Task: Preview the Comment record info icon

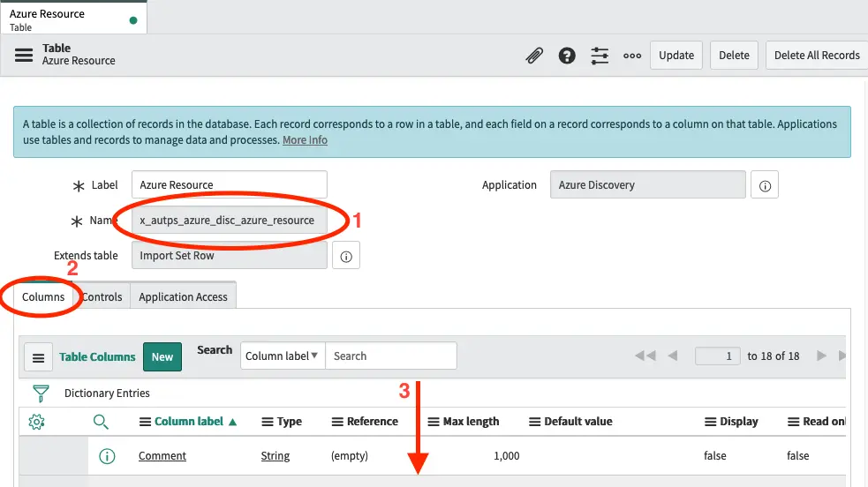Action: (107, 456)
